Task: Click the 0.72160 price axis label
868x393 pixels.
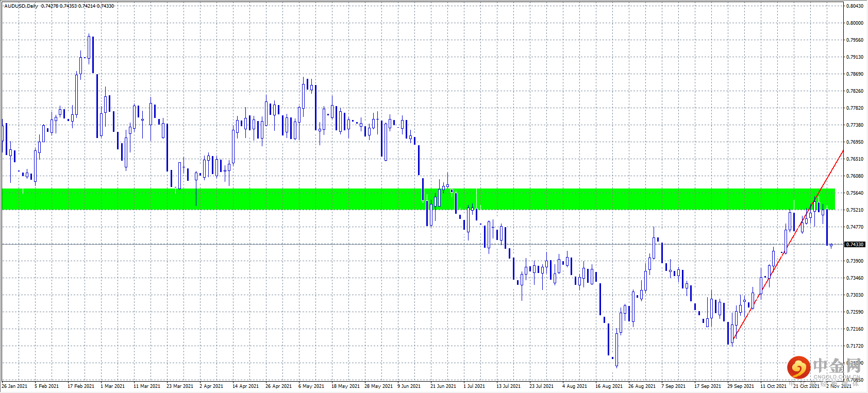Action: (x=855, y=329)
